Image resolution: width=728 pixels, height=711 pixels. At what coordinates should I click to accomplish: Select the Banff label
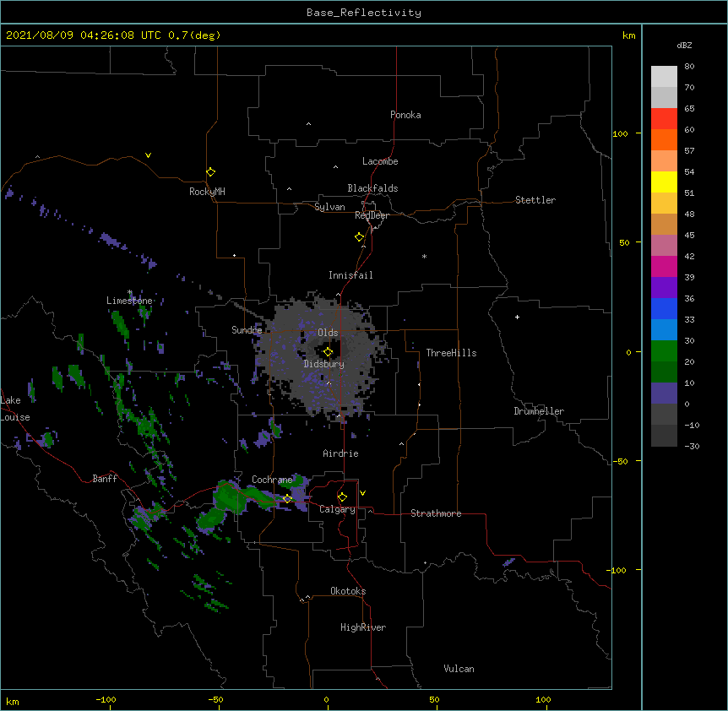pos(105,479)
